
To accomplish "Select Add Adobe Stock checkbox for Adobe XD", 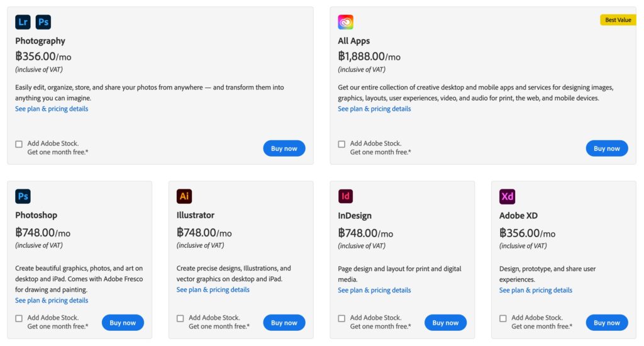I will pos(503,318).
